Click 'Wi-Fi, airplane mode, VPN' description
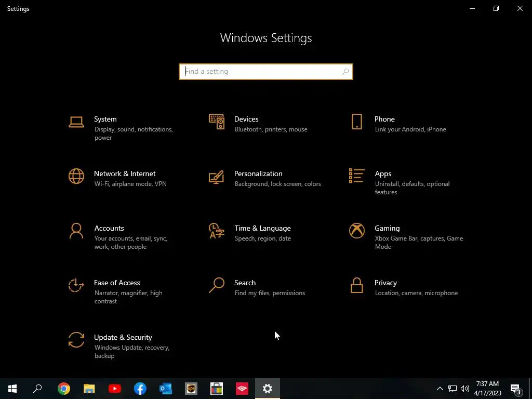532x399 pixels. tap(130, 184)
